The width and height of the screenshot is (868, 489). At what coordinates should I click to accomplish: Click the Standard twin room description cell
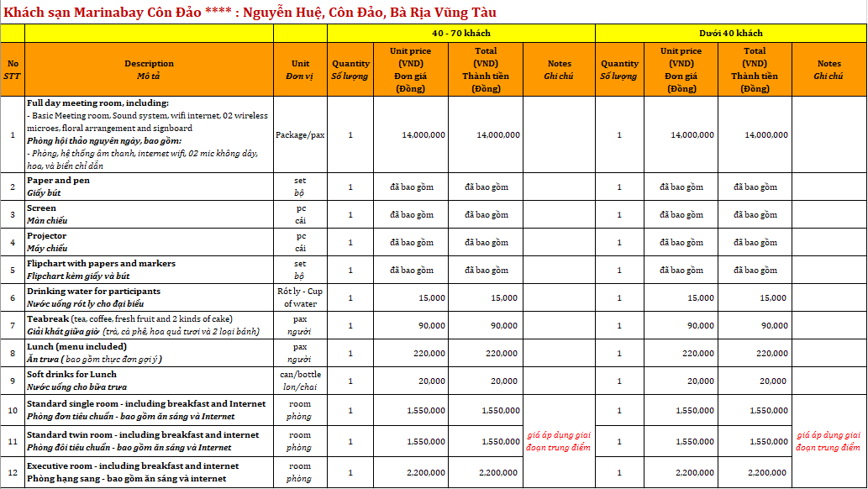click(x=149, y=441)
